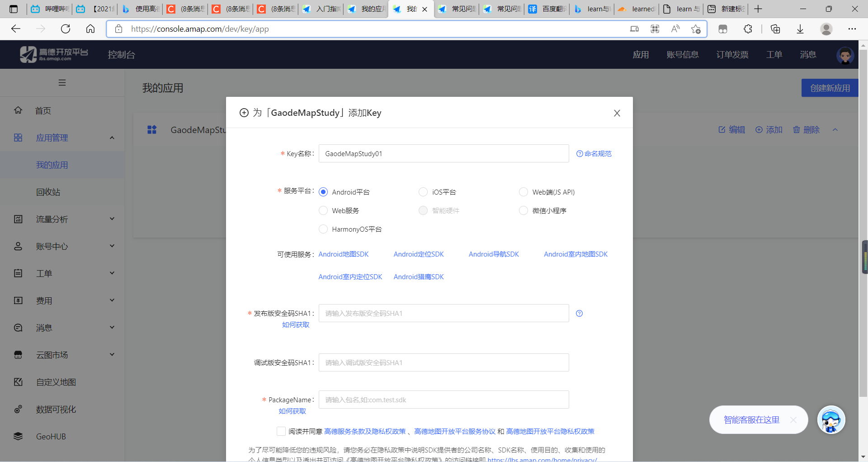The width and height of the screenshot is (868, 462).
Task: Click the 账号中心 person icon
Action: [18, 246]
